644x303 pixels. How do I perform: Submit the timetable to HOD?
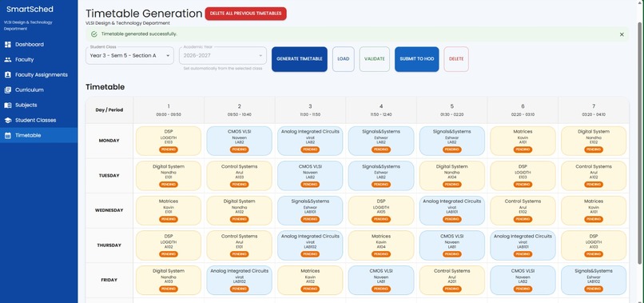[x=417, y=59]
